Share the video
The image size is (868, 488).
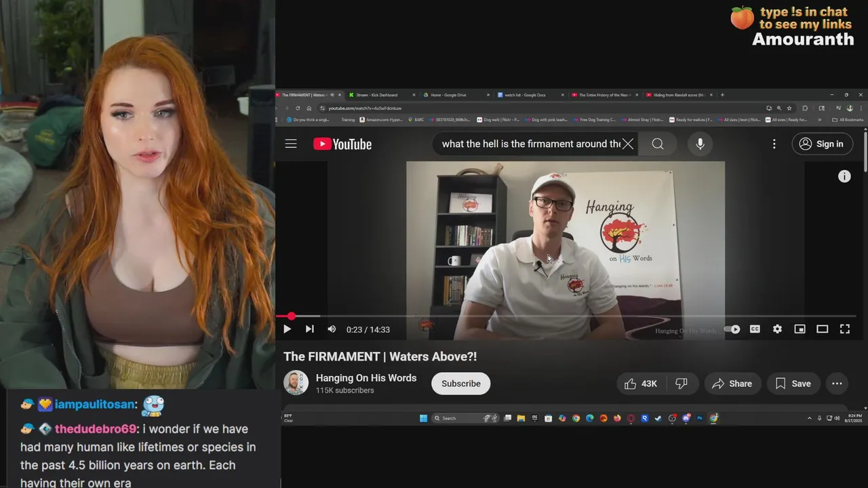[732, 384]
